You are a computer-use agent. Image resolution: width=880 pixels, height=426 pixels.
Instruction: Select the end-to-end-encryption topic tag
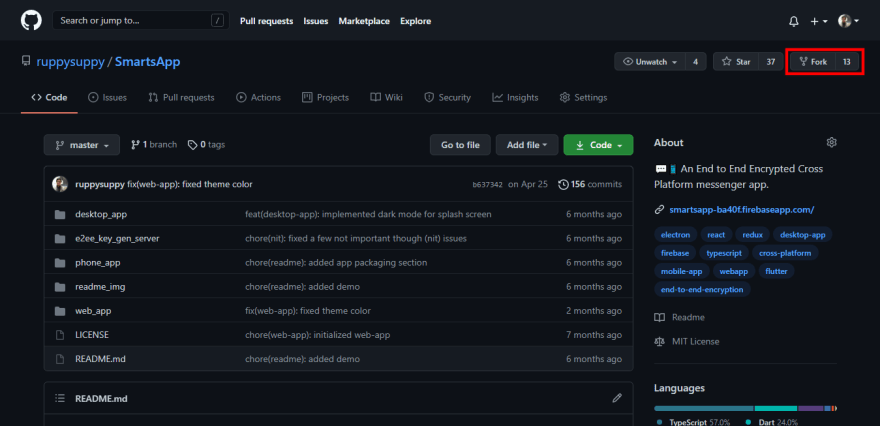pos(702,290)
